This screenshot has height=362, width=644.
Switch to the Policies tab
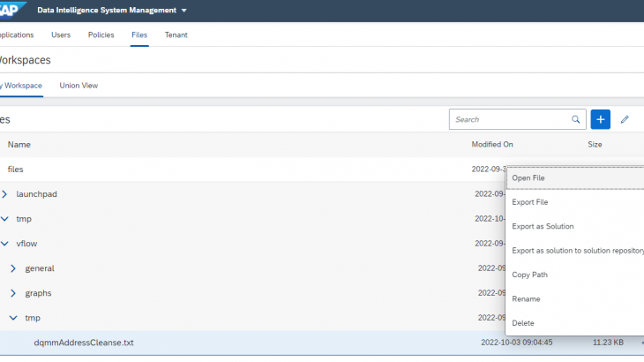(101, 35)
